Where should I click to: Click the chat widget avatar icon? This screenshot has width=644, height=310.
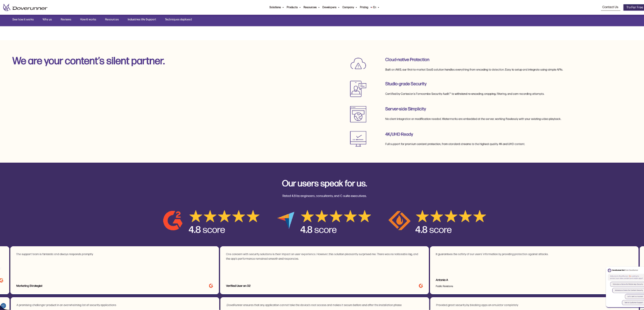(609, 270)
